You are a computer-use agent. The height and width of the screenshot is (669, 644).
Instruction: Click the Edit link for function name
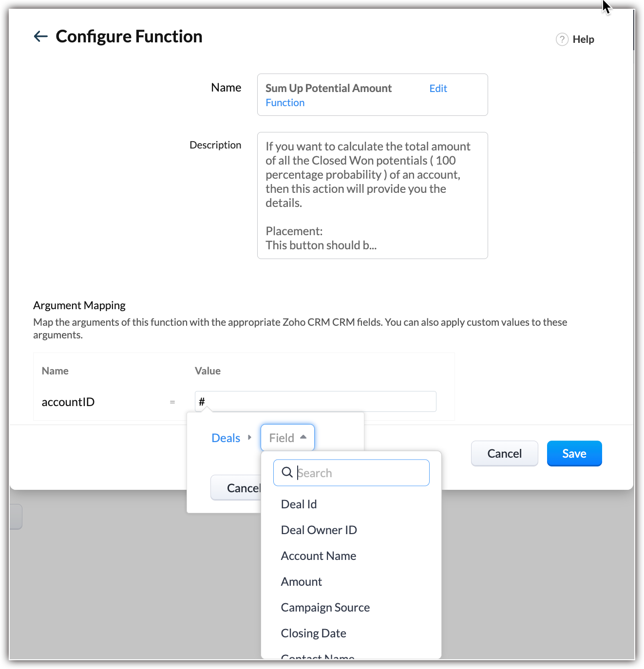[438, 89]
